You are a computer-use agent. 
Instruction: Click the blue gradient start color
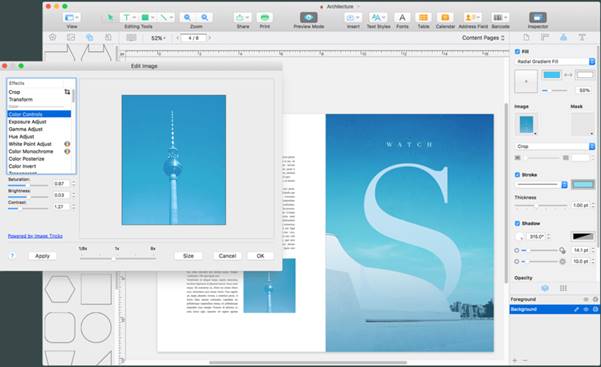(552, 75)
